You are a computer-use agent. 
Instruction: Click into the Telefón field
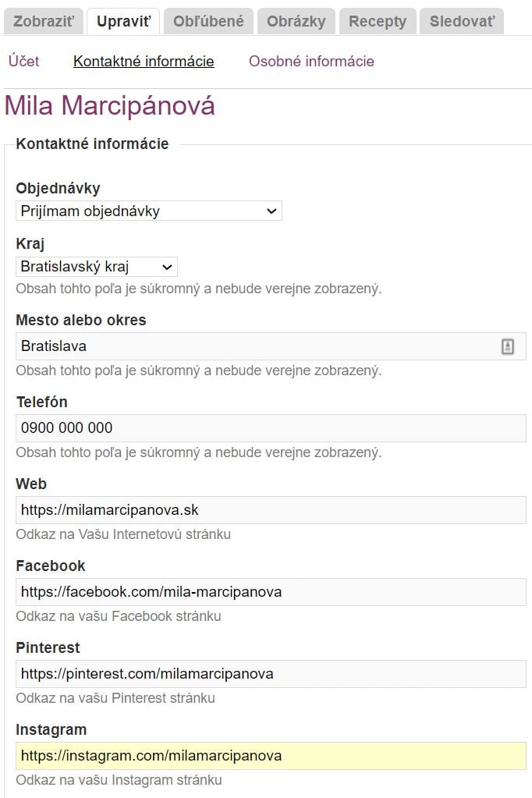pos(271,428)
